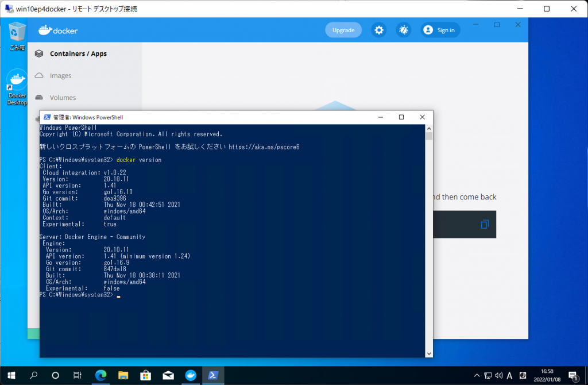The height and width of the screenshot is (385, 588).
Task: Open taskbar search magnifier
Action: click(33, 375)
